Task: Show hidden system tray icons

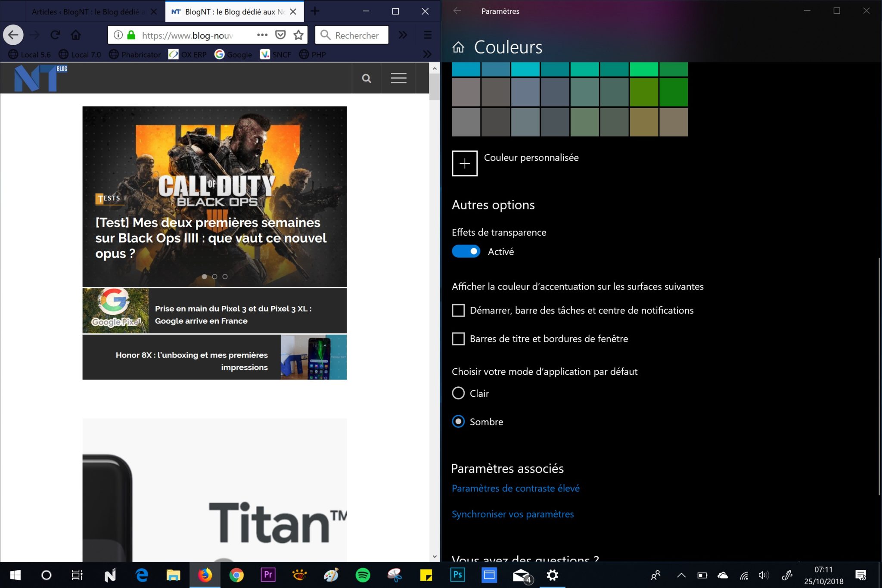Action: [681, 575]
